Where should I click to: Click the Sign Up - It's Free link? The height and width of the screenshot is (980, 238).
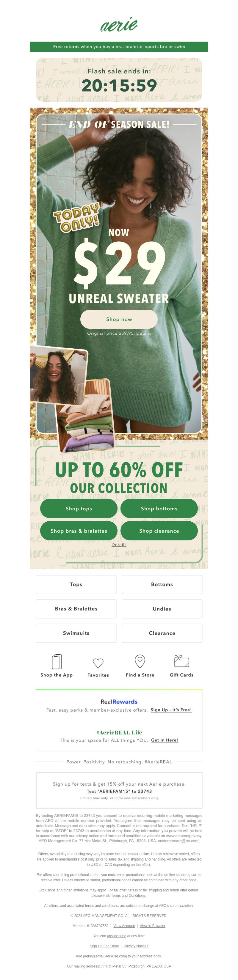pyautogui.click(x=171, y=710)
